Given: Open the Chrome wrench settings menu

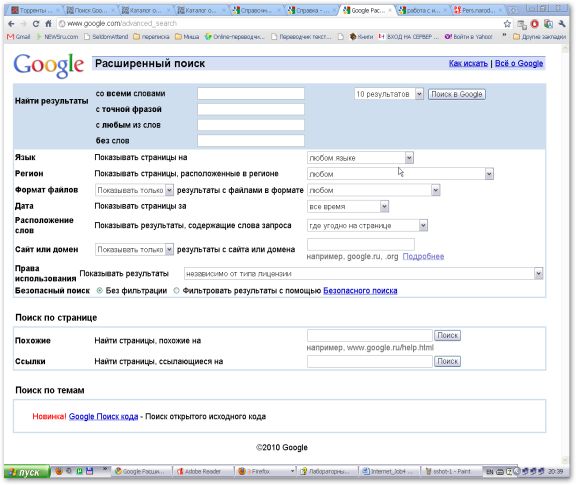Looking at the screenshot, I should [x=562, y=24].
